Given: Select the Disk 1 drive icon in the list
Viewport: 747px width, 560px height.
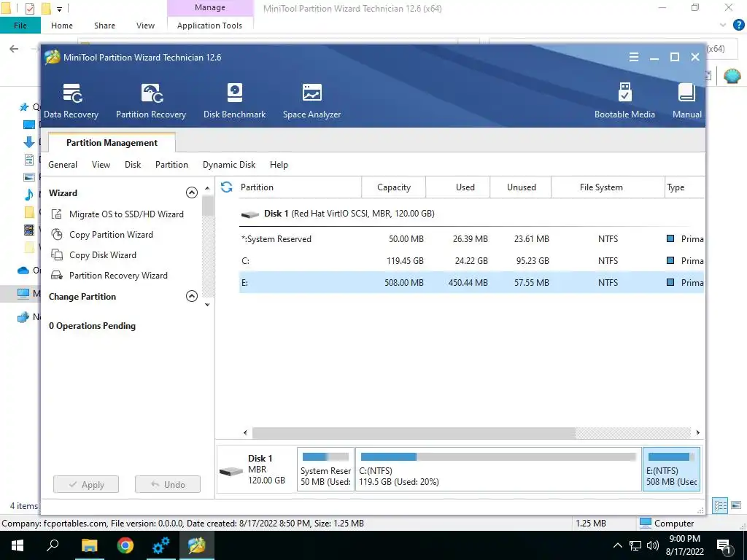Looking at the screenshot, I should pos(250,214).
